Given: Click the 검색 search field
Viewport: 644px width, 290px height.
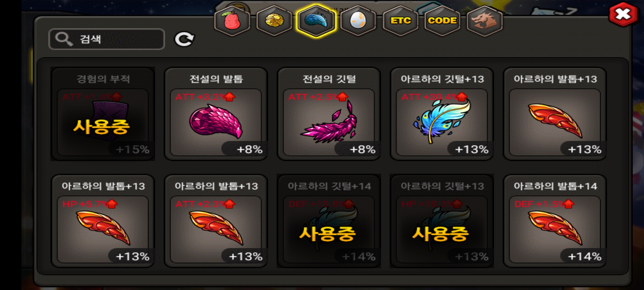Looking at the screenshot, I should point(107,39).
